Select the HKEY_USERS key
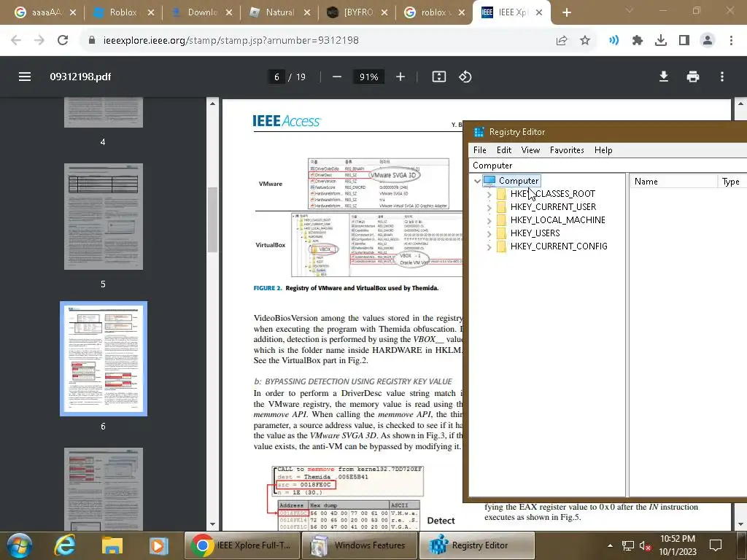Screen dimensions: 747x560 coord(535,233)
